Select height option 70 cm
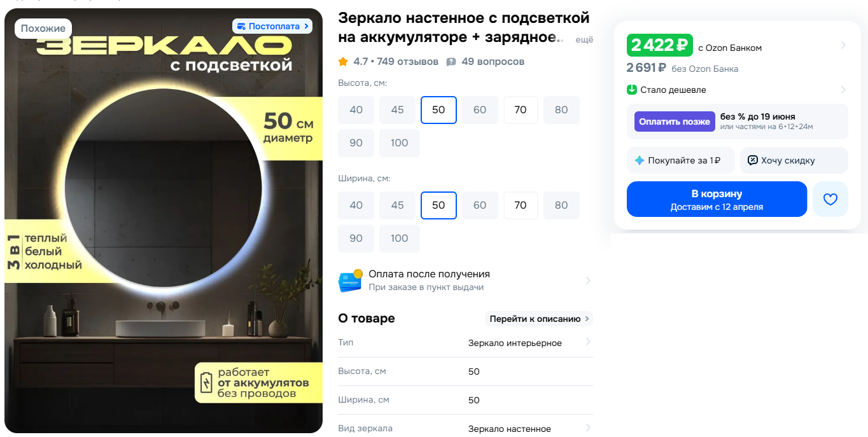The height and width of the screenshot is (437, 868). (x=521, y=110)
